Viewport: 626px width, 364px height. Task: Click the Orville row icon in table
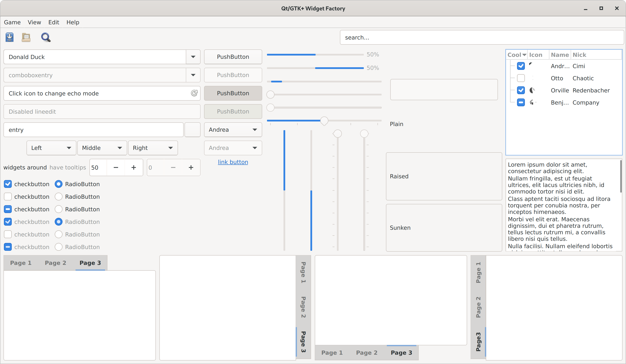click(x=532, y=90)
